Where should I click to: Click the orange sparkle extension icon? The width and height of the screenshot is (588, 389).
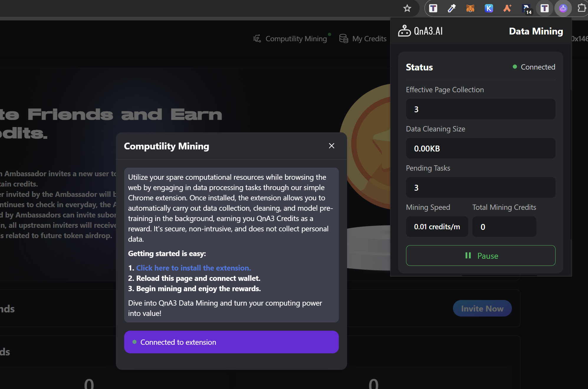507,8
